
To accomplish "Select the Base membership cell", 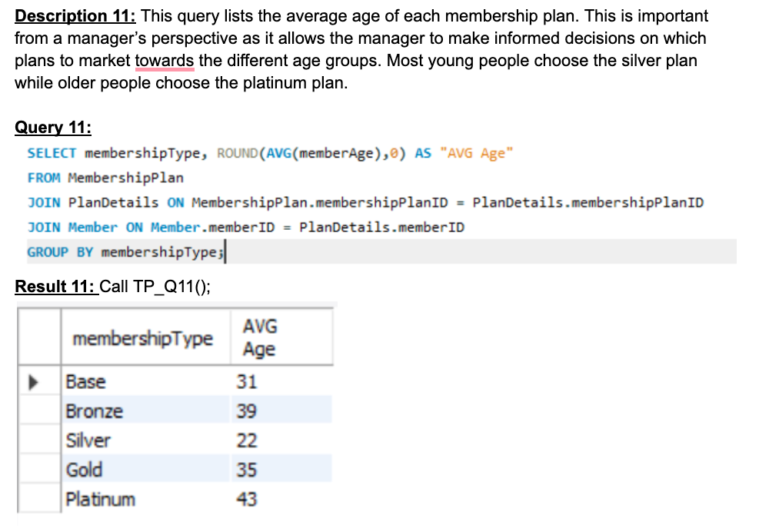I will pos(86,382).
